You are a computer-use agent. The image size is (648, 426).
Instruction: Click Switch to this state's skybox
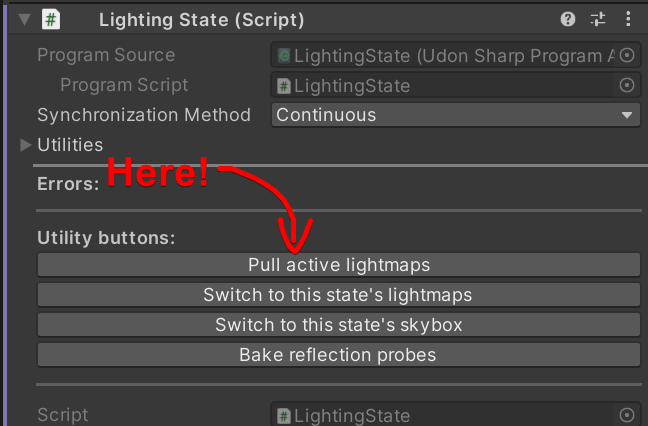339,325
